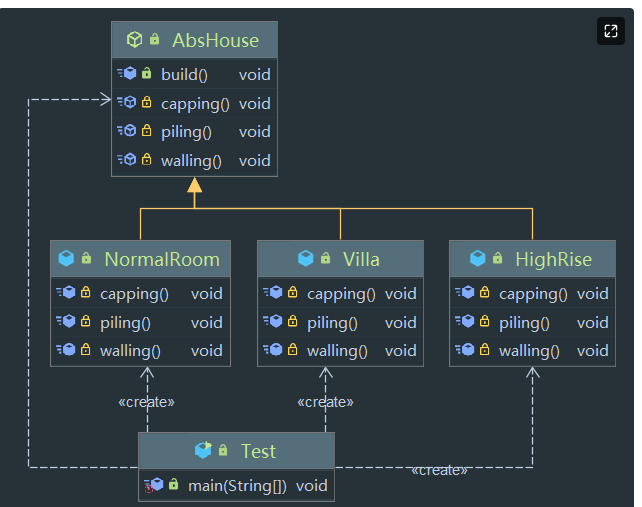642x507 pixels.
Task: Click the lock icon next to Villa title
Action: coord(325,259)
